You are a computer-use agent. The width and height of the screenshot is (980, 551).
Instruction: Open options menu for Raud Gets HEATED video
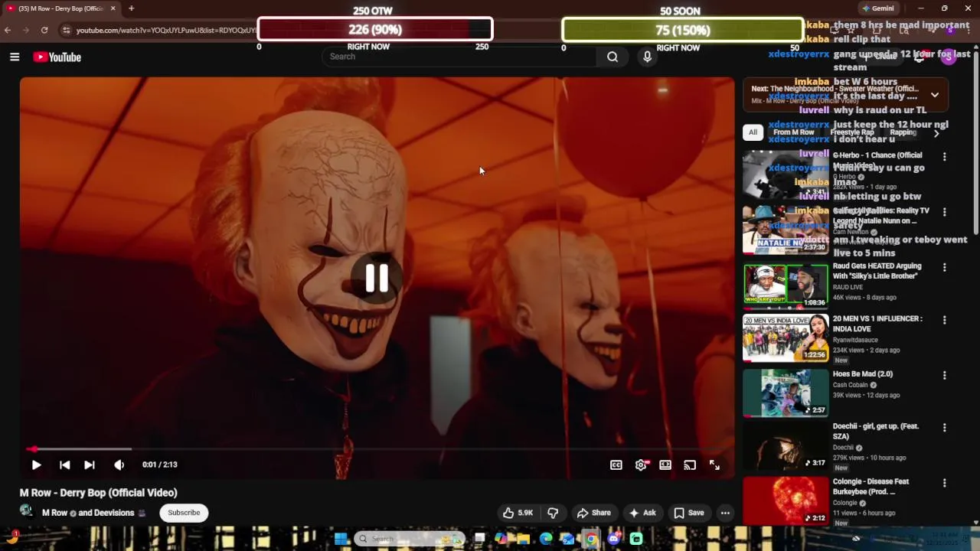(x=944, y=268)
